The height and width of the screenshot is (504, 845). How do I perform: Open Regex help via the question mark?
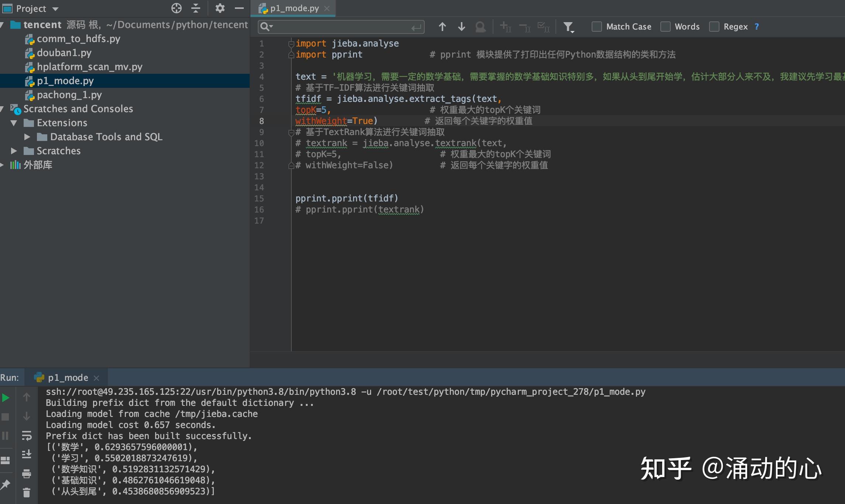[756, 27]
